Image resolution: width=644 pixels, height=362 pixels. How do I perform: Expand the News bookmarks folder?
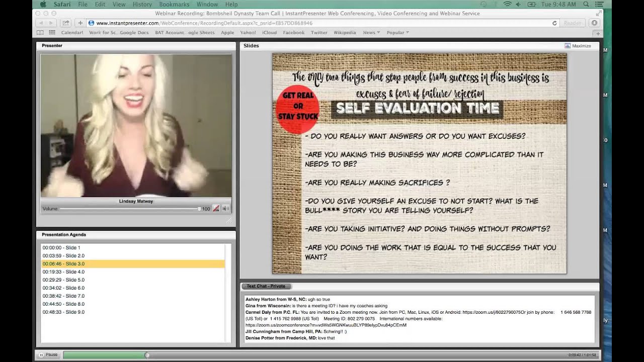pos(371,33)
